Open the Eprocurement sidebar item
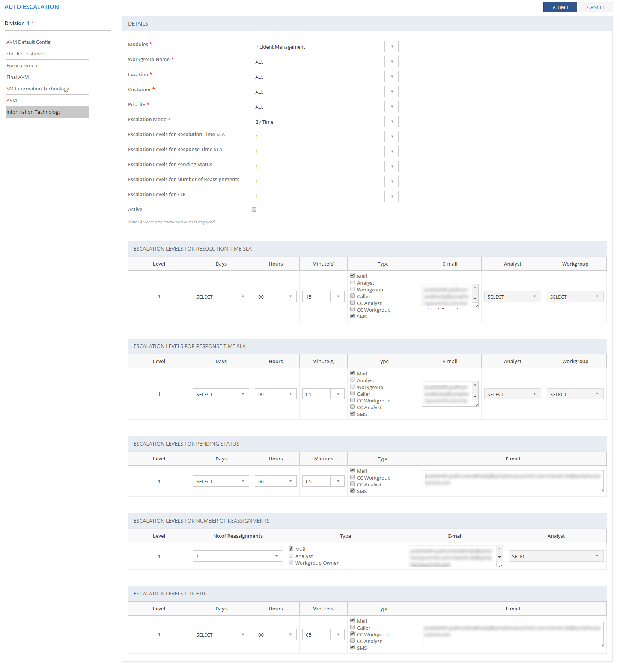 point(23,65)
